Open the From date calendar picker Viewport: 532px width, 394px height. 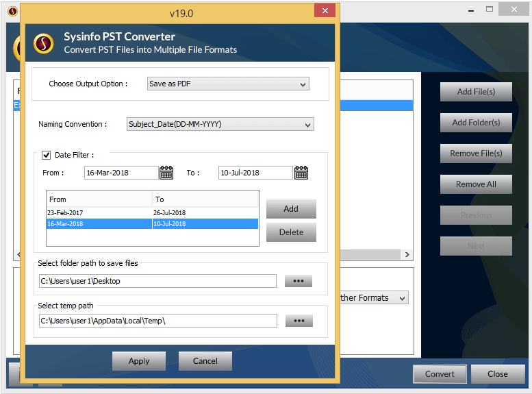click(x=166, y=173)
